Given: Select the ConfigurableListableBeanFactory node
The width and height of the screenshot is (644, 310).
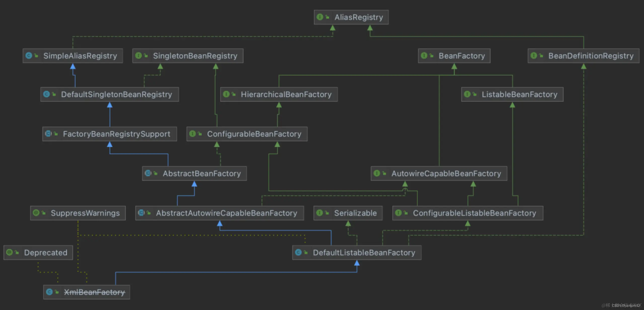Looking at the screenshot, I should 474,213.
